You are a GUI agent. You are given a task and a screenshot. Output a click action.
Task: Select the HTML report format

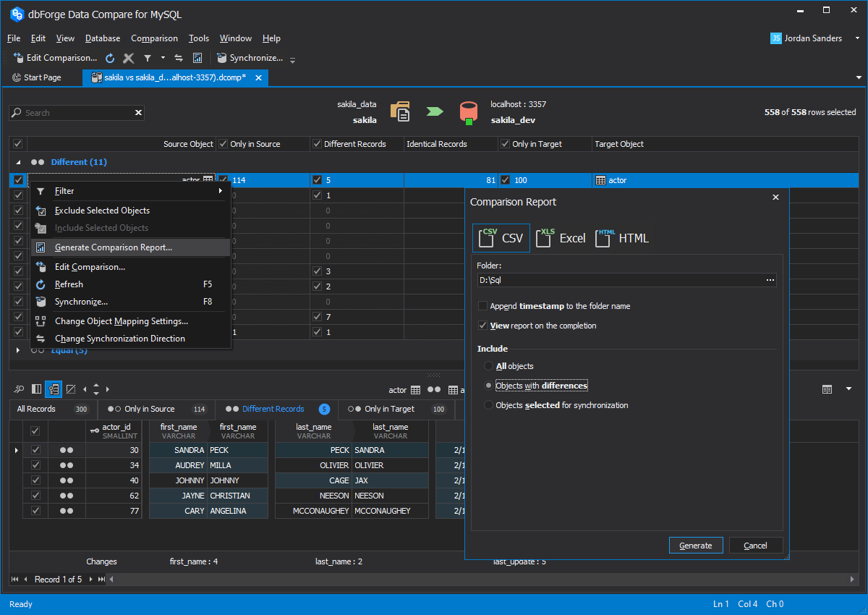tap(622, 238)
